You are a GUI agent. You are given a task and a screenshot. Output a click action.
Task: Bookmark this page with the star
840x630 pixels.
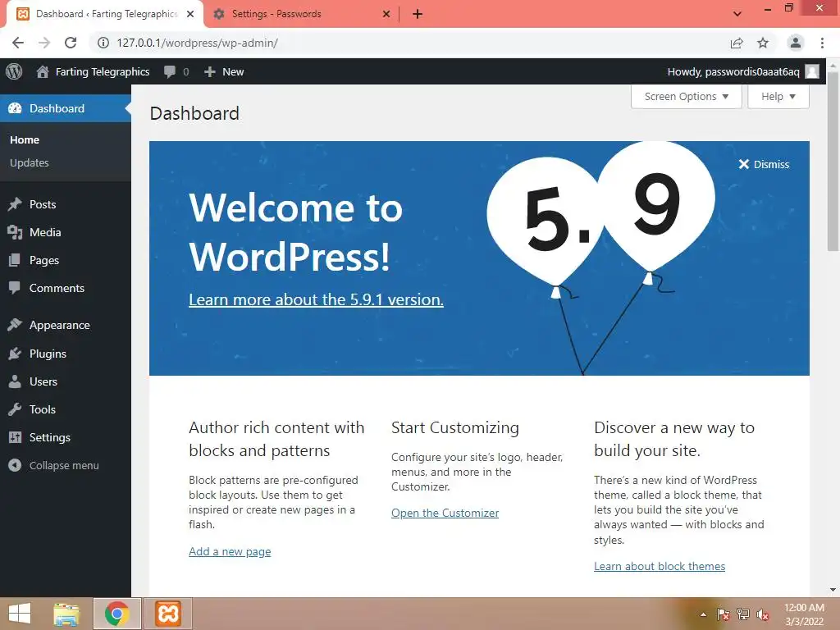pyautogui.click(x=763, y=43)
